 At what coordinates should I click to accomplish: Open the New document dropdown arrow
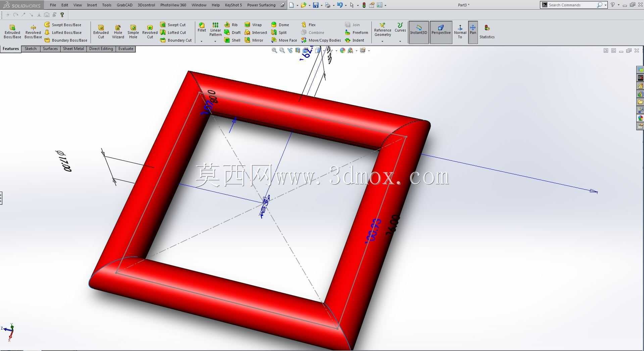297,5
